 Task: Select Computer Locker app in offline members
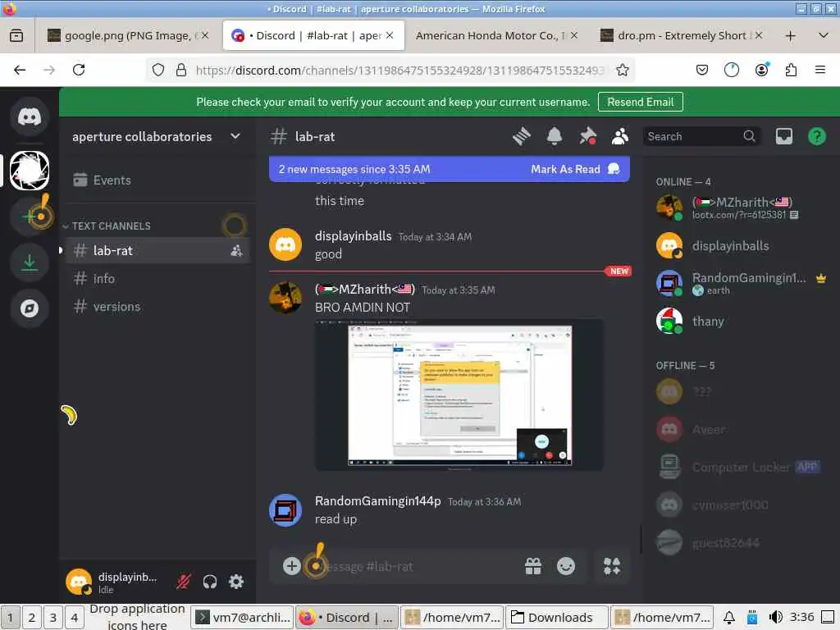click(x=742, y=467)
